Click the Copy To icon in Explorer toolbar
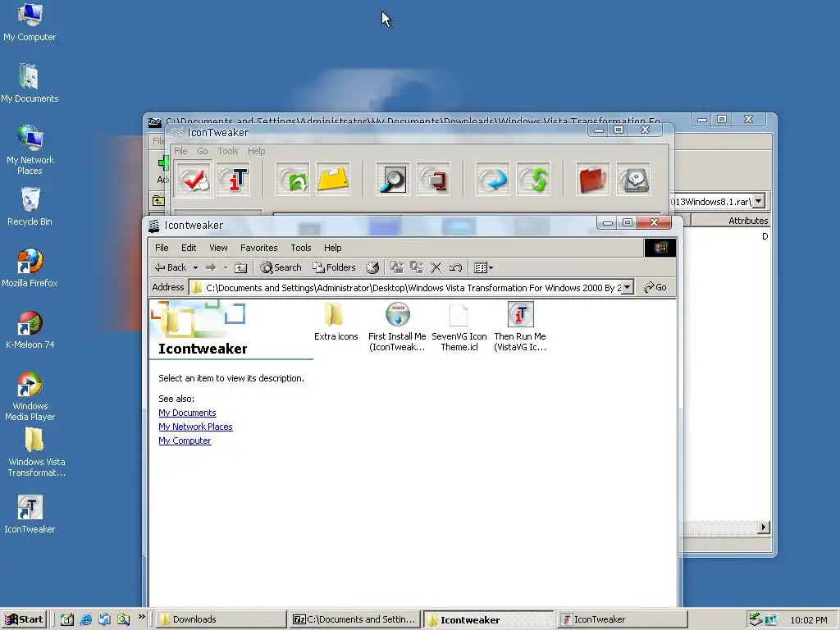 tap(416, 267)
